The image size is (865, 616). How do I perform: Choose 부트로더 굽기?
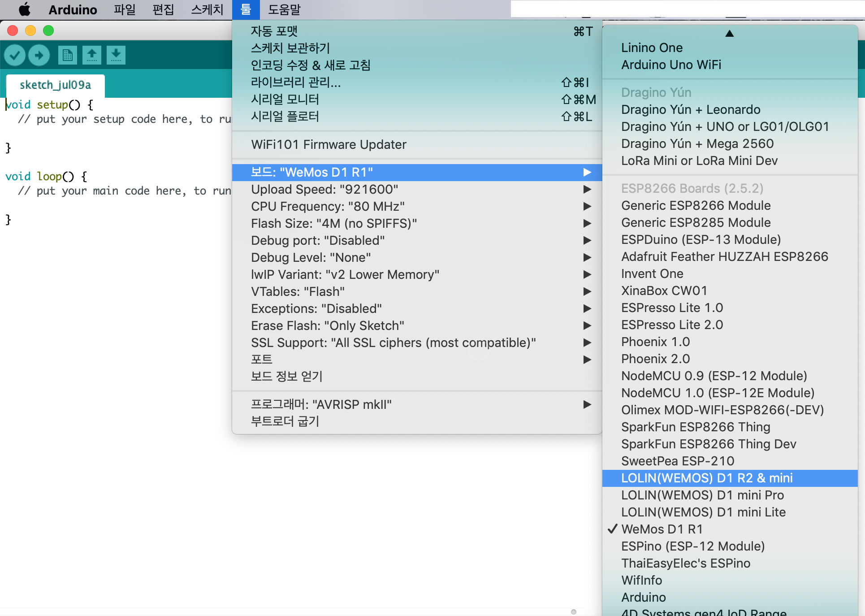click(417, 421)
